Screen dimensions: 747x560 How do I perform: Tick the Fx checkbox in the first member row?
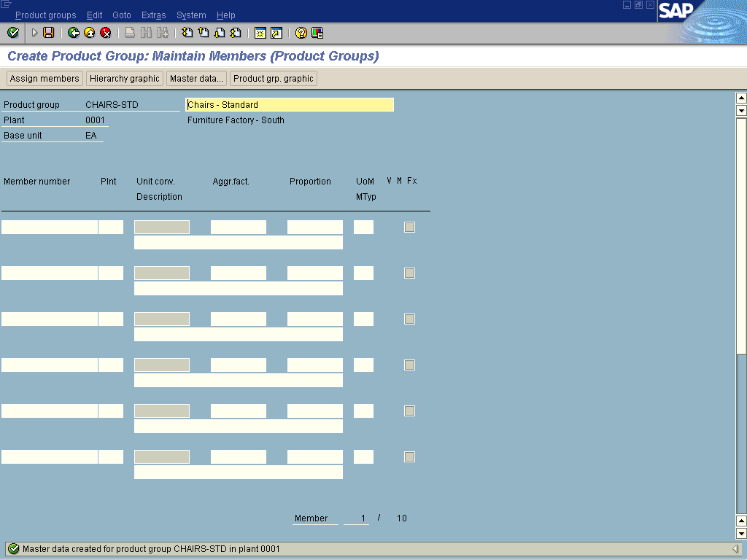409,227
